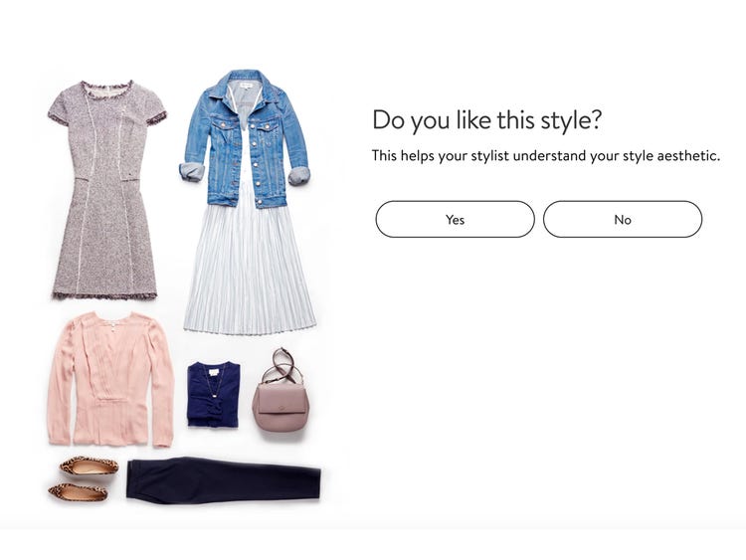Image resolution: width=746 pixels, height=560 pixels.
Task: Click the "Do you like this style?" heading
Action: pos(486,119)
